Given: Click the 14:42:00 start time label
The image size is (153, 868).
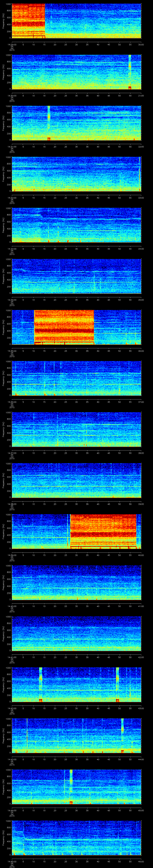Looking at the screenshot, I should 12,708.
